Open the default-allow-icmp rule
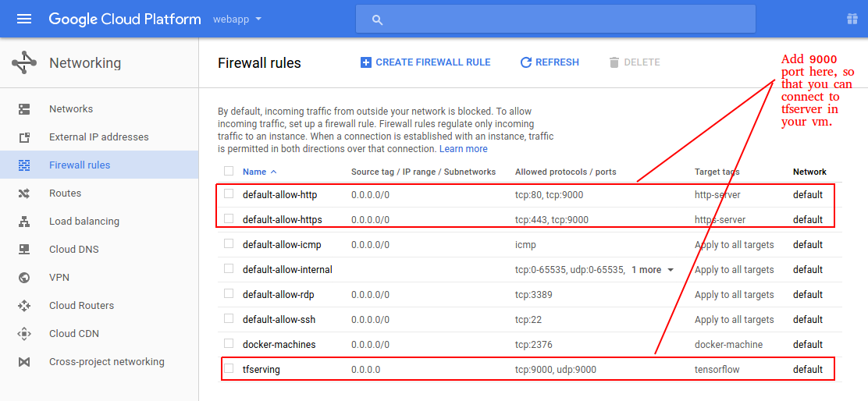Screen dimensions: 868x401 point(282,244)
